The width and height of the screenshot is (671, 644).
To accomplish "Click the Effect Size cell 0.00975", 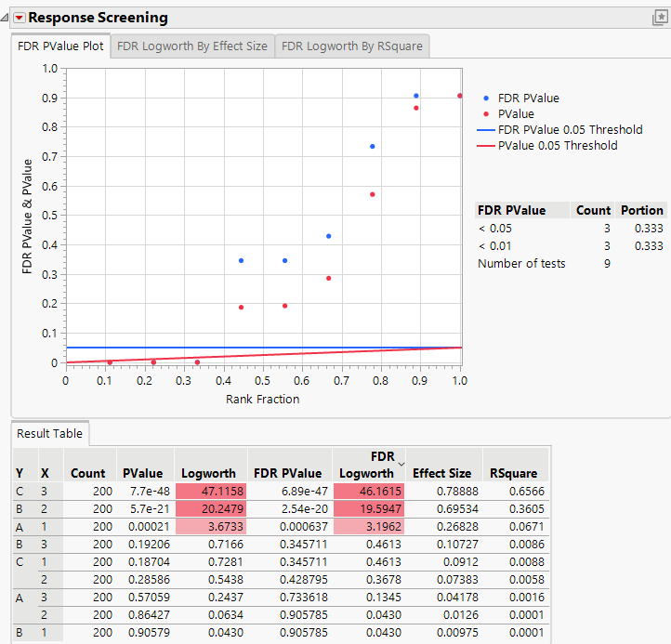I will point(457,633).
